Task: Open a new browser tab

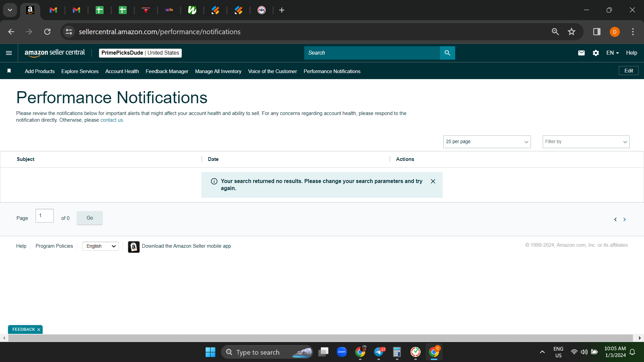Action: coord(282,10)
